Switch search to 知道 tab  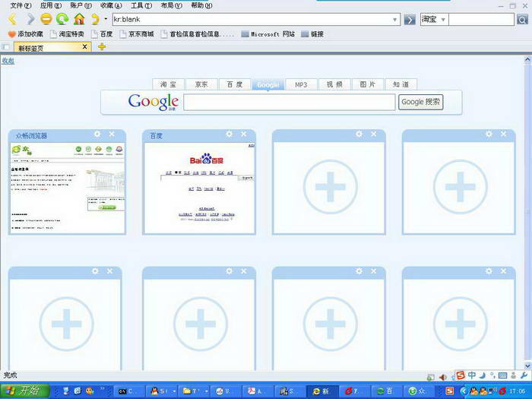pos(401,84)
